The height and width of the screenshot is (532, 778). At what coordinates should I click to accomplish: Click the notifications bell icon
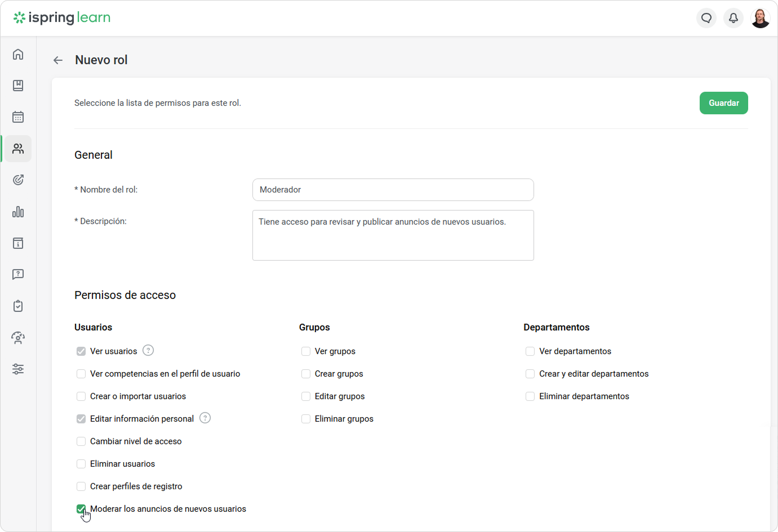coord(733,18)
